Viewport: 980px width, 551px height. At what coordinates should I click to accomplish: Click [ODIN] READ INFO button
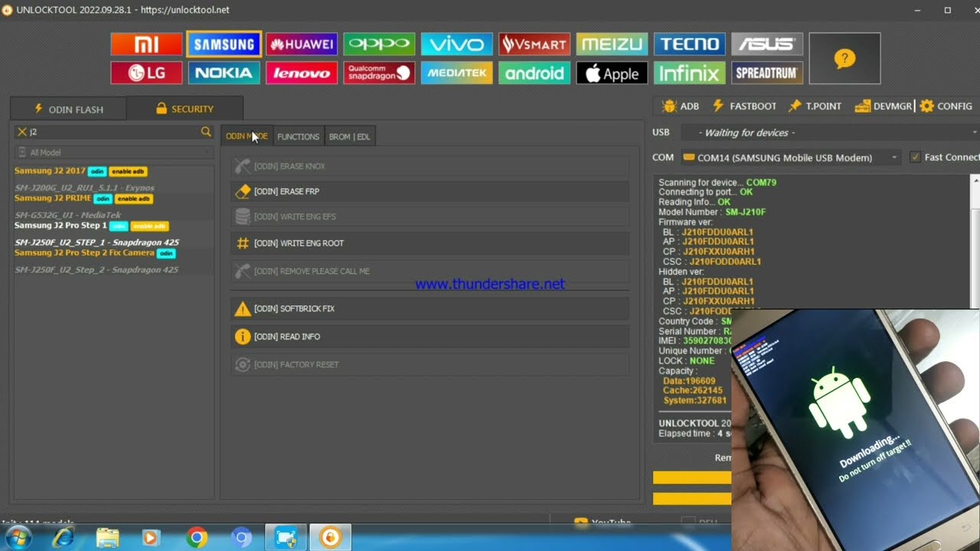pyautogui.click(x=430, y=337)
